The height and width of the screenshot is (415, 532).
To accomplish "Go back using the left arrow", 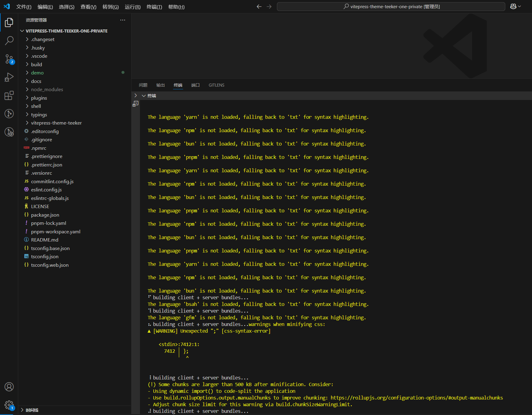I will click(259, 6).
